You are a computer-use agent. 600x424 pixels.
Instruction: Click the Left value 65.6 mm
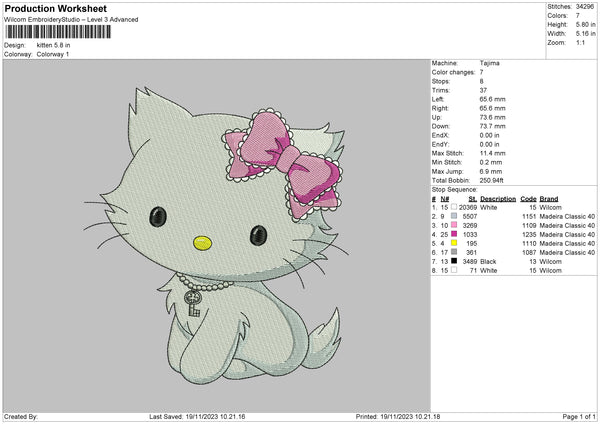[x=492, y=99]
